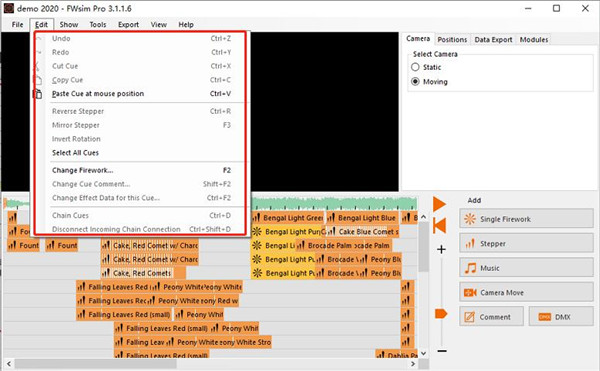The width and height of the screenshot is (600, 371).
Task: Click Change Effect Data for this Cue
Action: tap(140, 198)
